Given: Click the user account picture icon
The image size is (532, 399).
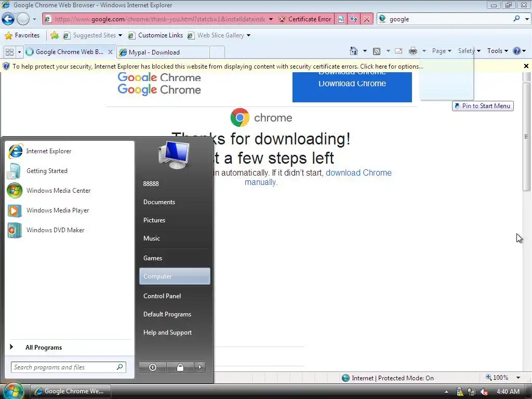Looking at the screenshot, I should 174,155.
